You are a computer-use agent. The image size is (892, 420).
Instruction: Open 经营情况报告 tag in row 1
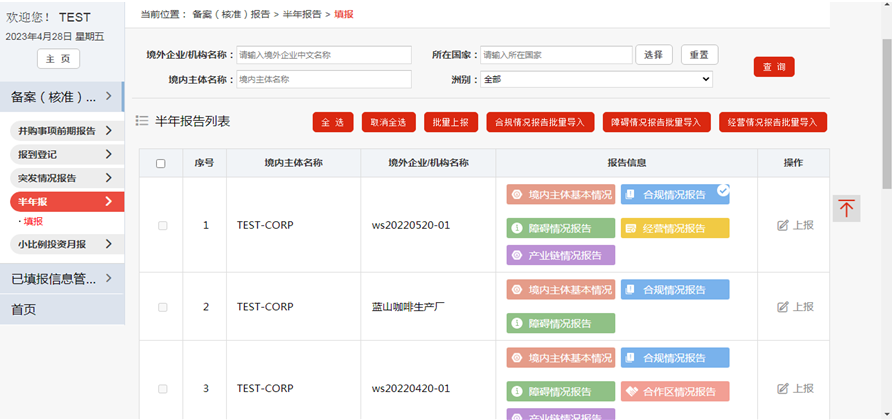pyautogui.click(x=675, y=228)
